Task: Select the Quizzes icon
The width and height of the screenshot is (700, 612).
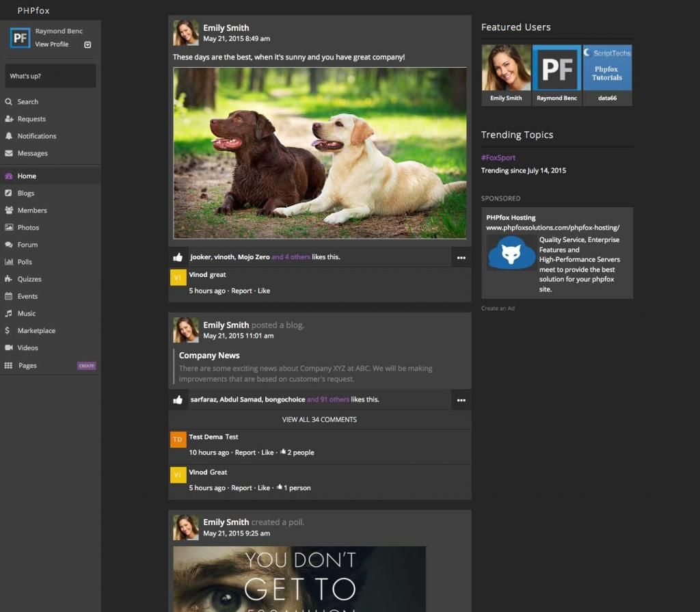Action: coord(10,278)
